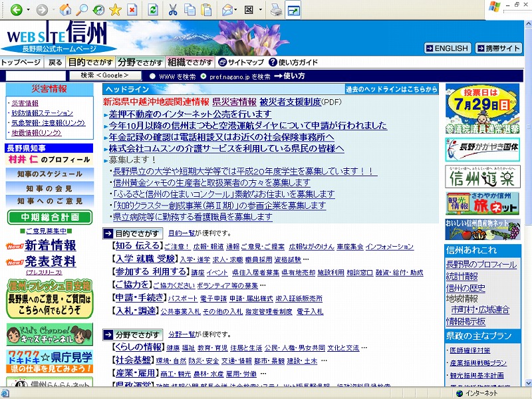Open the green 中期総合計画 button

tap(50, 217)
